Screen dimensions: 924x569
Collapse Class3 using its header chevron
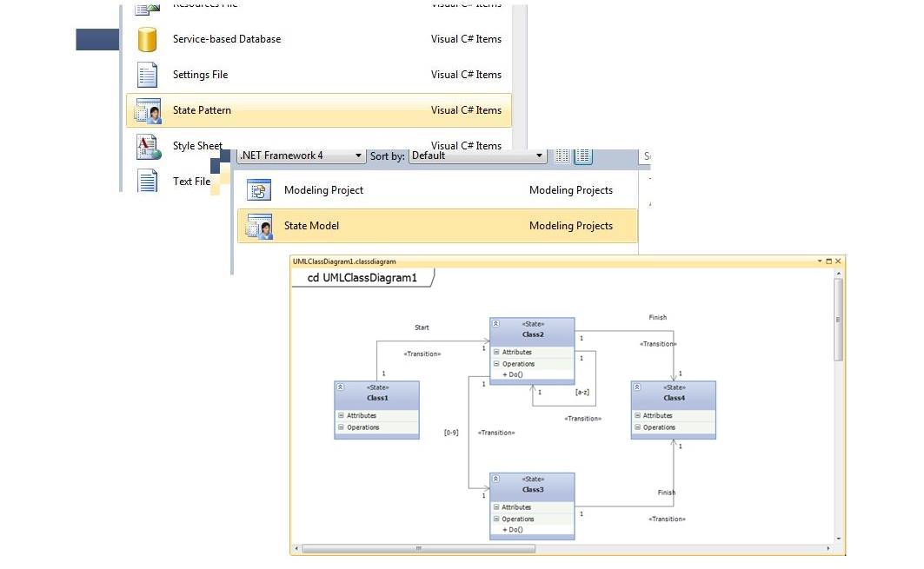click(495, 479)
